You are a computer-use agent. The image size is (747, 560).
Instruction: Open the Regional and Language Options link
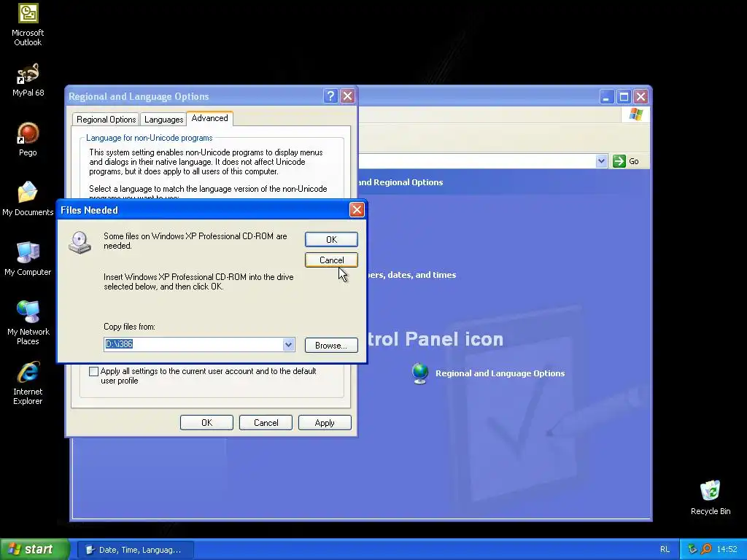coord(500,373)
